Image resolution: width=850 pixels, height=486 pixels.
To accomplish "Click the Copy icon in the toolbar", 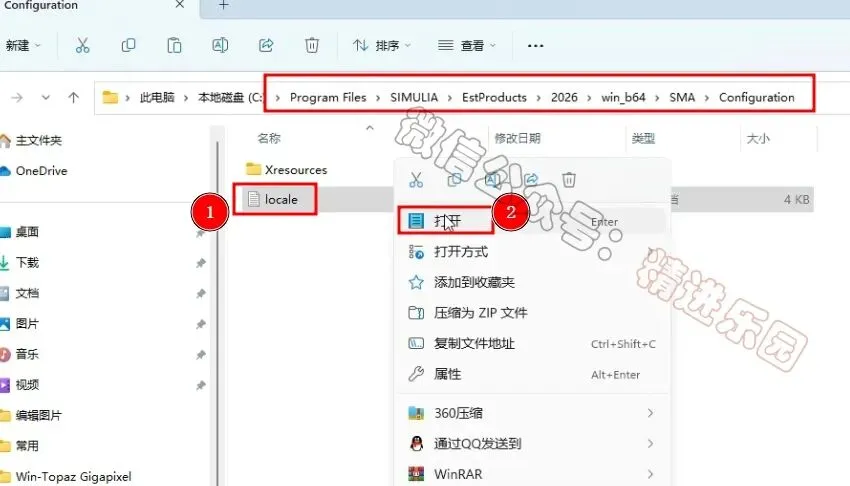I will pyautogui.click(x=128, y=46).
